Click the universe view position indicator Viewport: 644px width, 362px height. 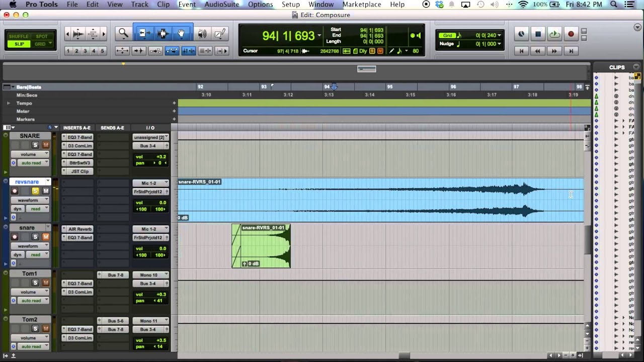pos(367,69)
